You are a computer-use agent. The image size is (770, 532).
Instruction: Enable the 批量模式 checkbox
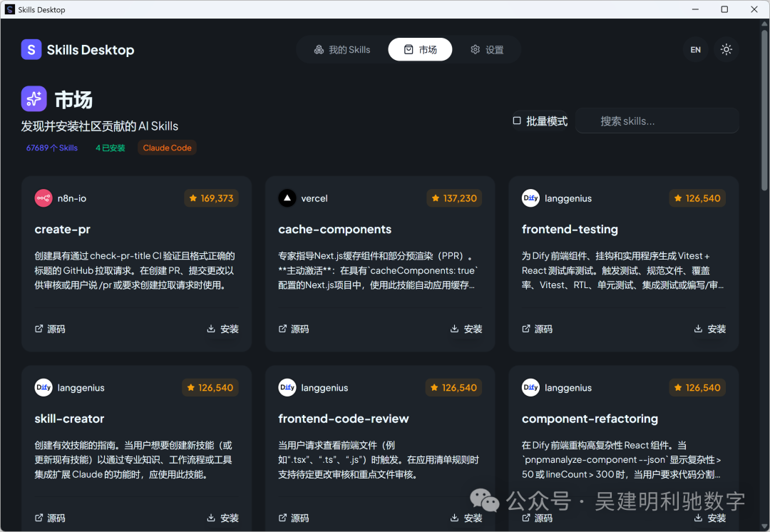pyautogui.click(x=516, y=121)
